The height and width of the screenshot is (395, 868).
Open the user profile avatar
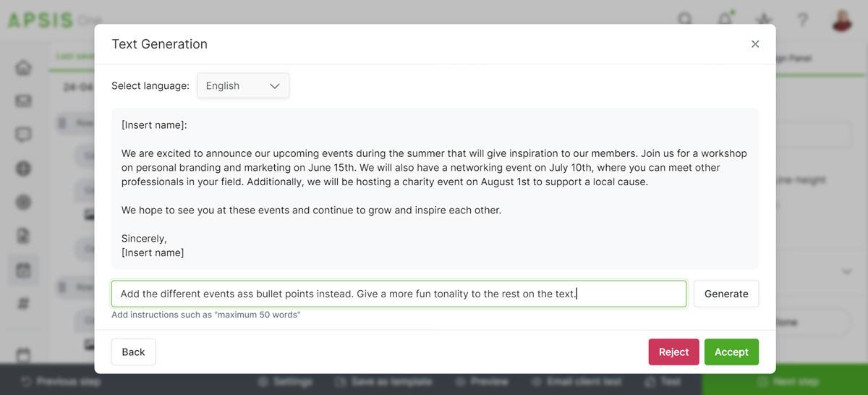[842, 20]
